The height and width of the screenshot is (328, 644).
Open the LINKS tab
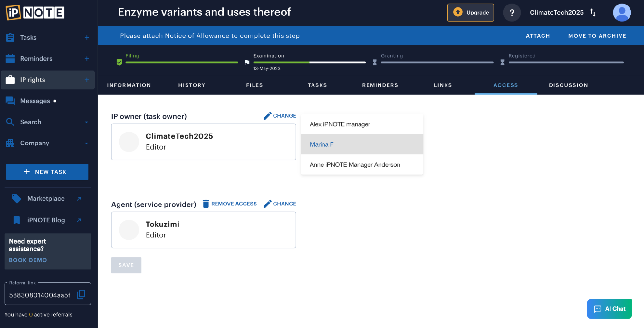point(443,85)
